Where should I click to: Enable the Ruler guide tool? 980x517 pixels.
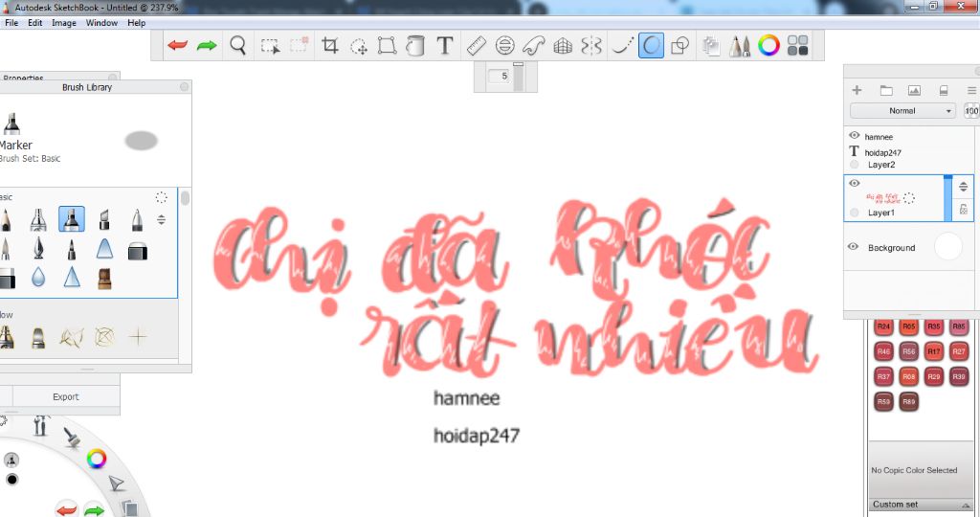tap(477, 45)
